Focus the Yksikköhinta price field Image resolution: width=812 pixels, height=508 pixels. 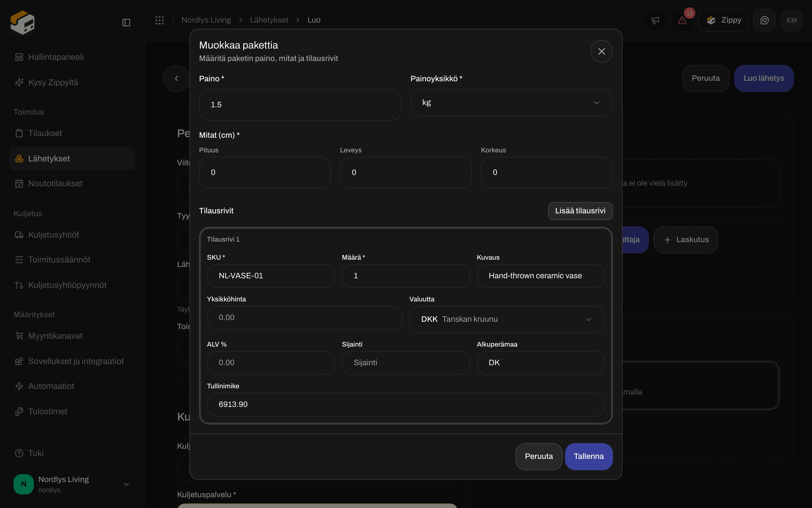pyautogui.click(x=304, y=317)
